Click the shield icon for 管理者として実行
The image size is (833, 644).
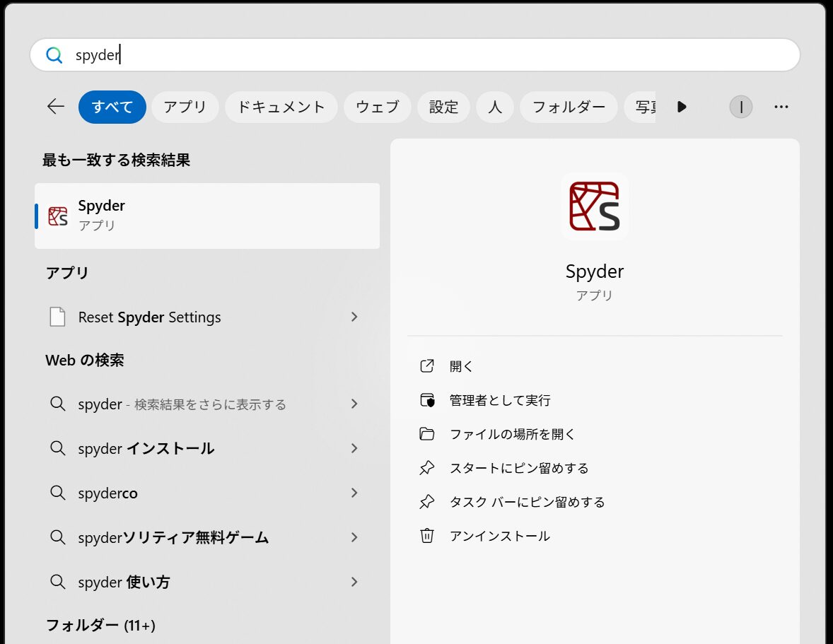click(427, 400)
